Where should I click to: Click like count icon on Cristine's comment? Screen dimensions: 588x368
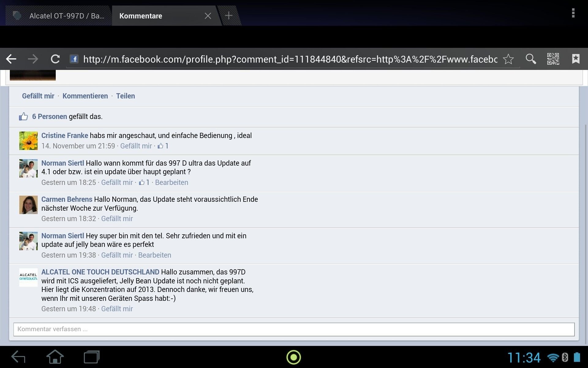[x=160, y=146]
